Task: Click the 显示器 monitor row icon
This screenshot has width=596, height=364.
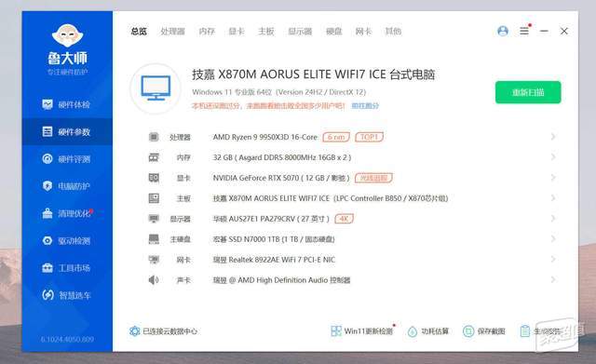Action: (x=154, y=219)
